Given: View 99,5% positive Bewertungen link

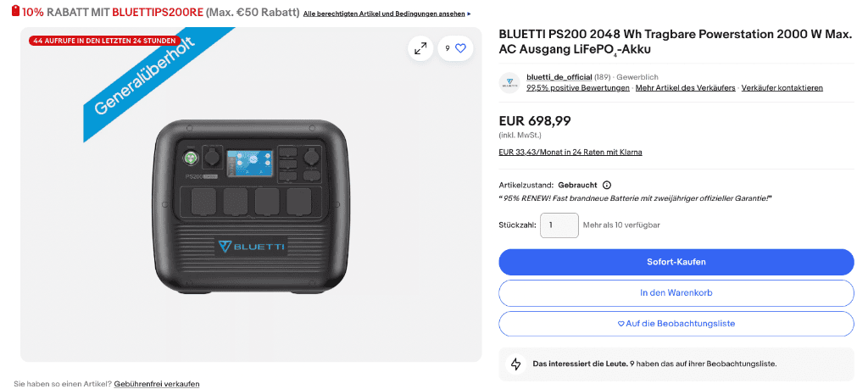Looking at the screenshot, I should click(x=578, y=88).
